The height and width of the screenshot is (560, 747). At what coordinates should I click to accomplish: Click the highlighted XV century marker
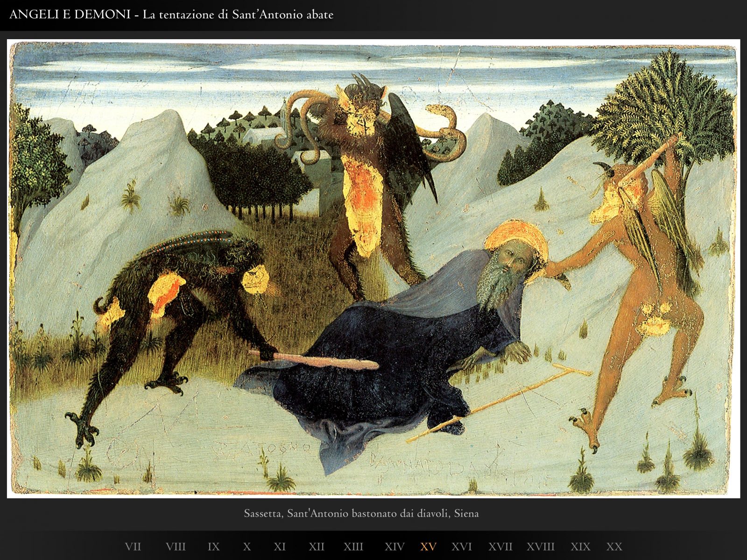428,546
